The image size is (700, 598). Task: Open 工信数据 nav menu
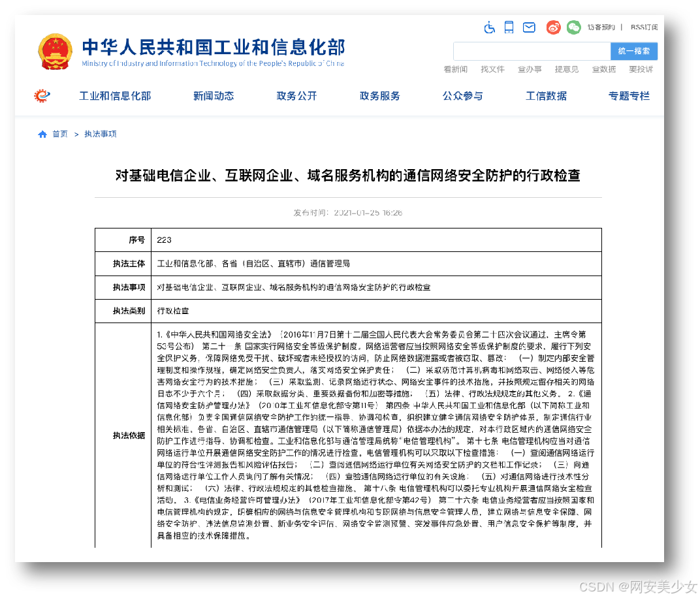tap(546, 96)
